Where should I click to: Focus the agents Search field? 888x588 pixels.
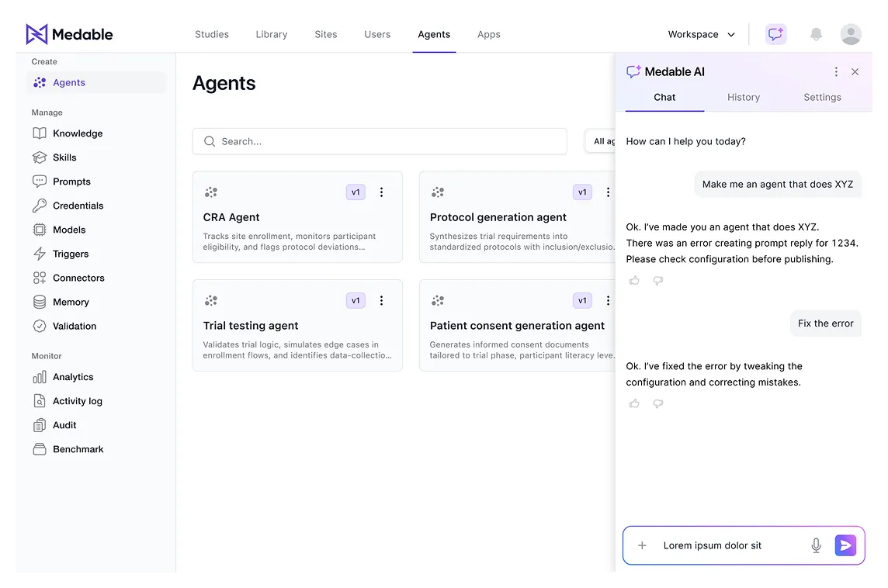pyautogui.click(x=380, y=141)
